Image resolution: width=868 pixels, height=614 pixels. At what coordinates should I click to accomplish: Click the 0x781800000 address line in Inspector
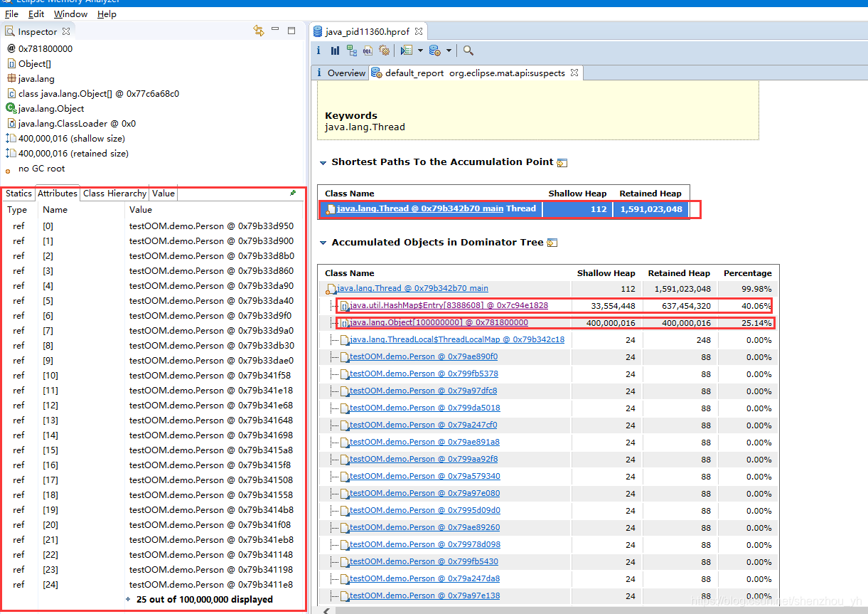click(45, 49)
